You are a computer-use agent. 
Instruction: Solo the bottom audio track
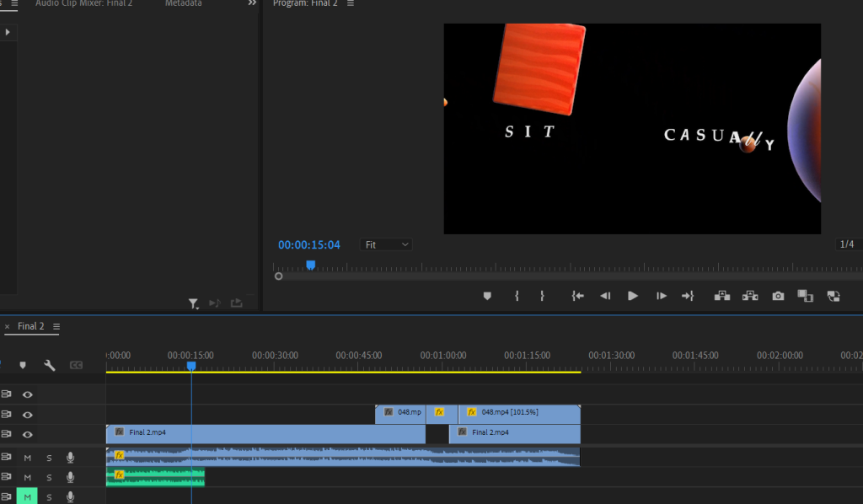pyautogui.click(x=49, y=497)
